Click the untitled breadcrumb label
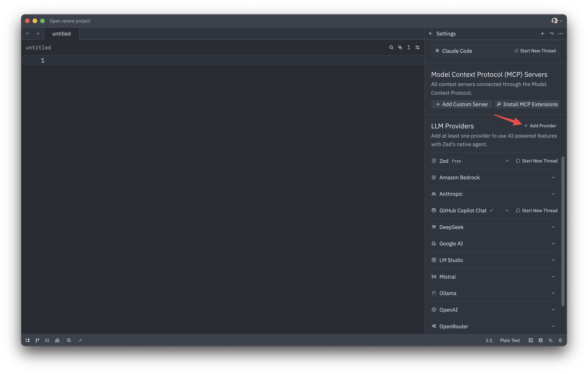The width and height of the screenshot is (588, 374). [x=38, y=47]
